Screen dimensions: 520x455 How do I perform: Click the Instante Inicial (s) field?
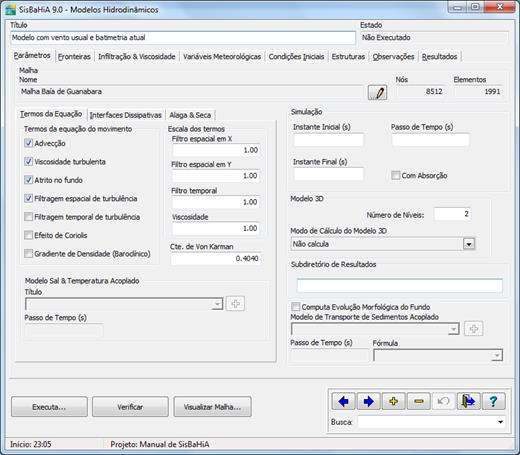pyautogui.click(x=329, y=140)
